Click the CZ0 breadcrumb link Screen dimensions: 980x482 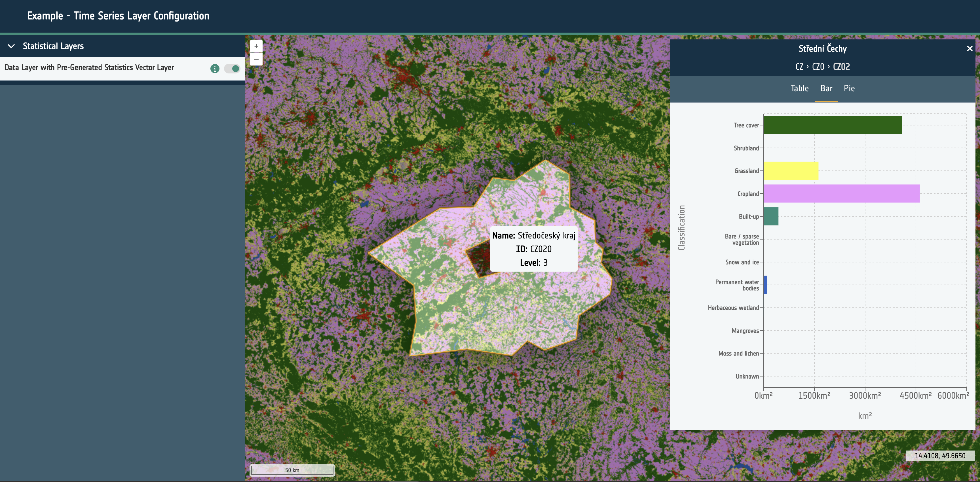tap(818, 67)
